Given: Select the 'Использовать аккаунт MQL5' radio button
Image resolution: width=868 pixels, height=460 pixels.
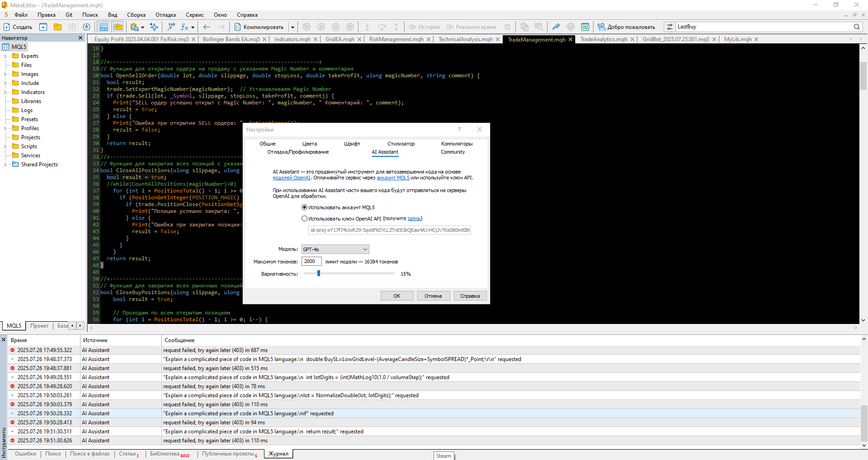Looking at the screenshot, I should coord(304,207).
